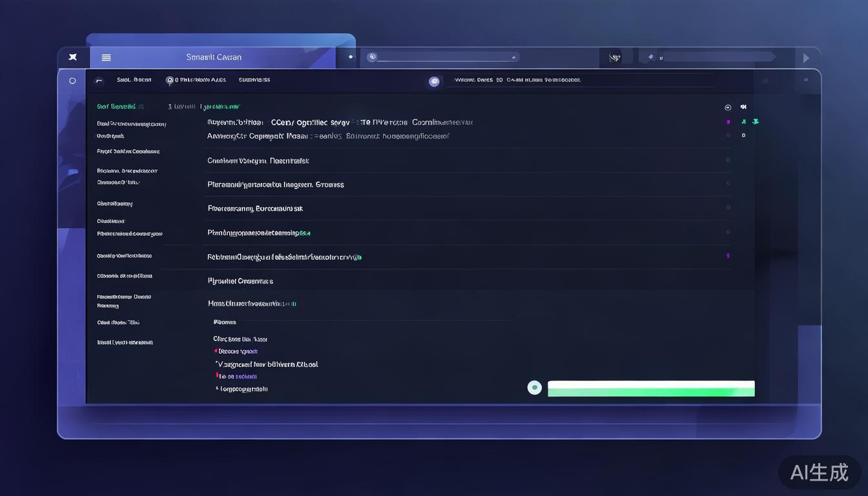868x496 pixels.
Task: Click the round icon left of green bar
Action: click(534, 387)
